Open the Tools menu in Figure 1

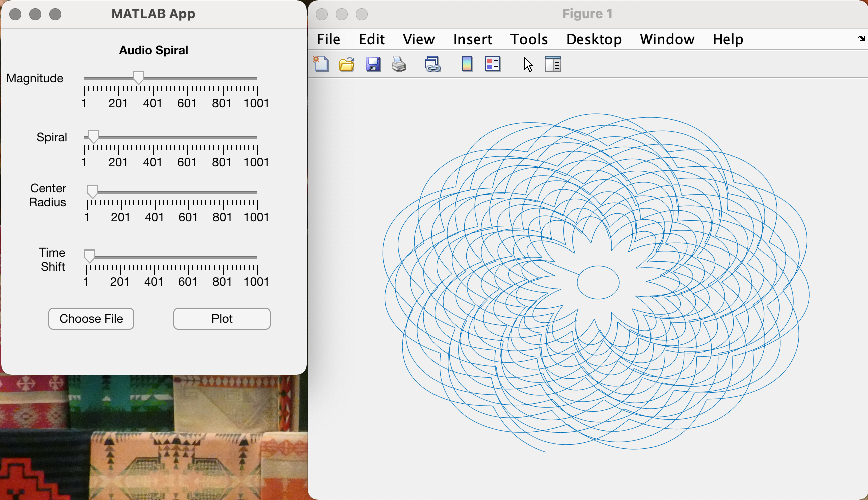(x=529, y=39)
